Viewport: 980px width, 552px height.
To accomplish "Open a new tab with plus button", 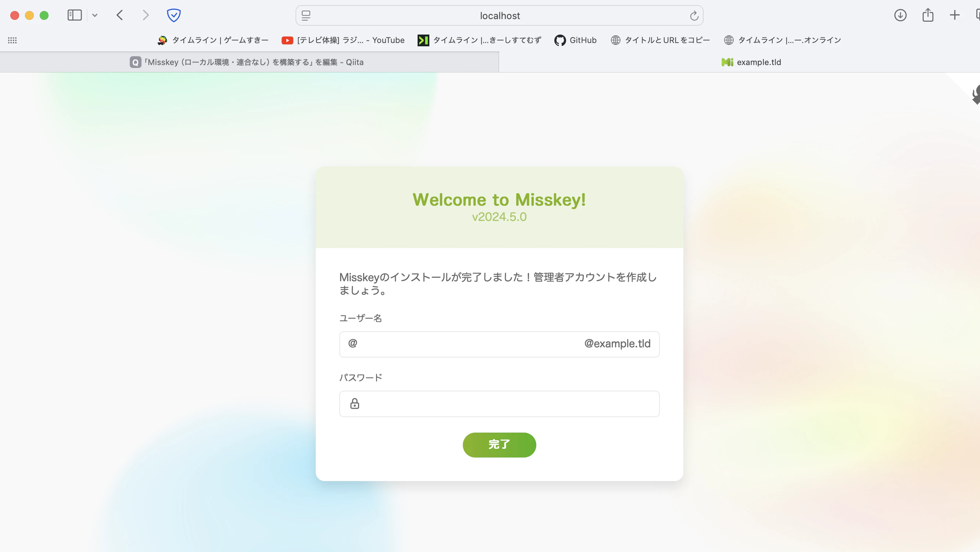I will pyautogui.click(x=955, y=15).
